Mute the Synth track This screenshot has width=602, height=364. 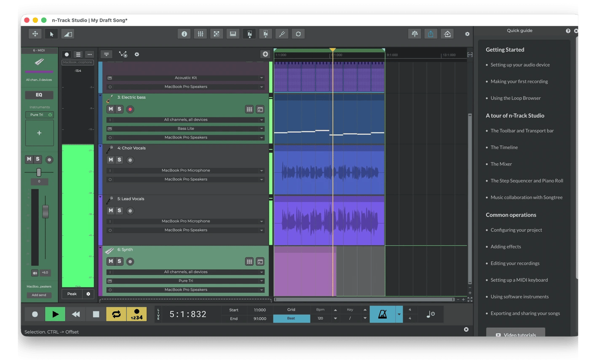click(x=111, y=261)
